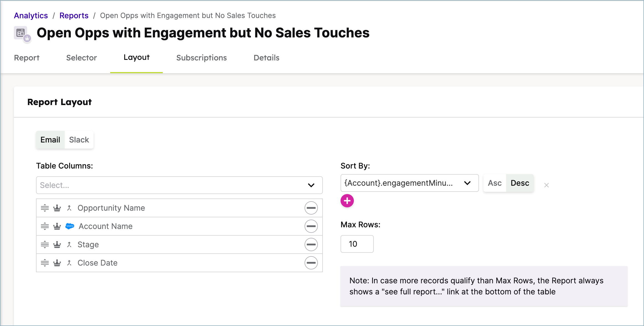The width and height of the screenshot is (644, 326).
Task: Switch to the Selector tab
Action: coord(81,58)
